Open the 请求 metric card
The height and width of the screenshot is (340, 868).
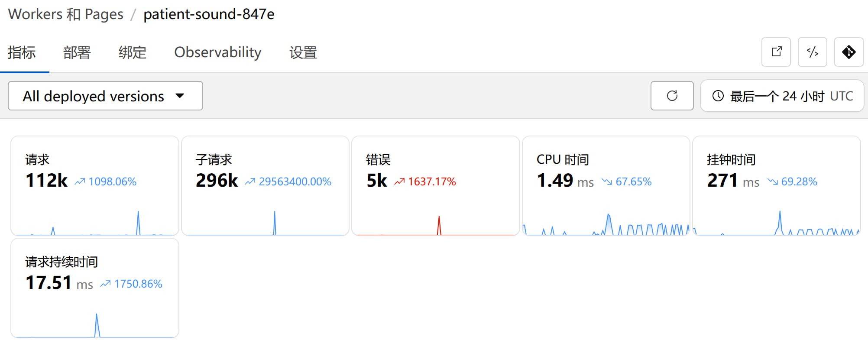click(94, 185)
